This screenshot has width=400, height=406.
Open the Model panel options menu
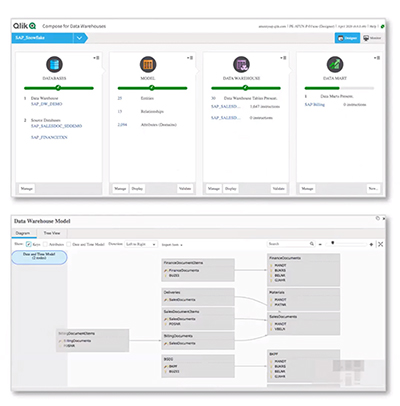point(190,58)
